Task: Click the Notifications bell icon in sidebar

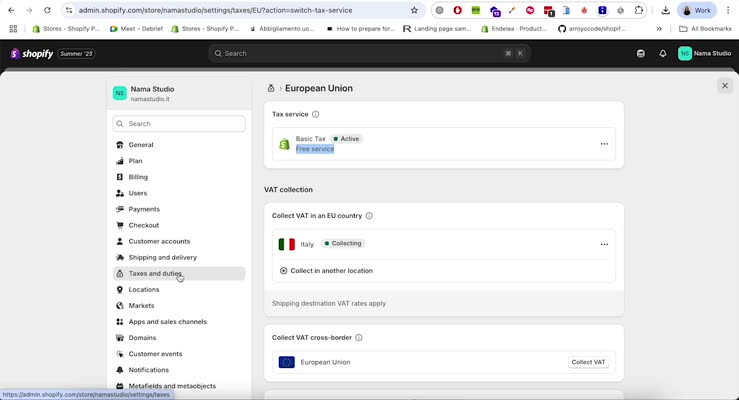Action: pyautogui.click(x=120, y=370)
